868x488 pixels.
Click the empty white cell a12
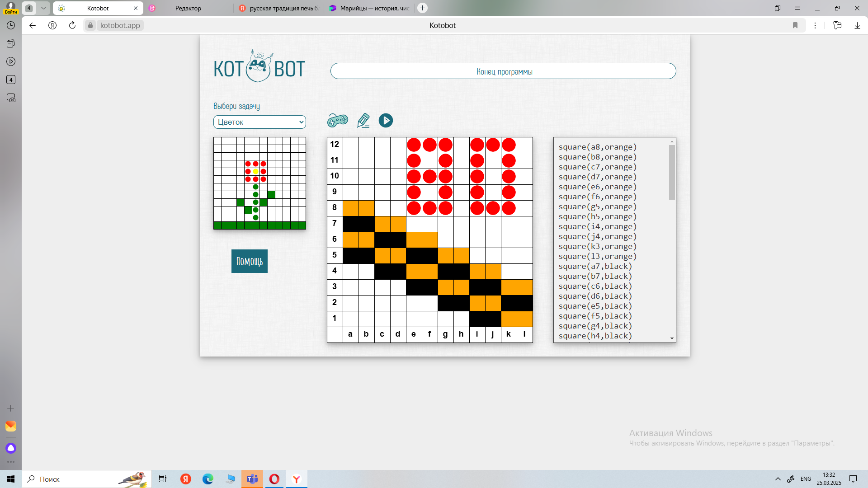[350, 145]
